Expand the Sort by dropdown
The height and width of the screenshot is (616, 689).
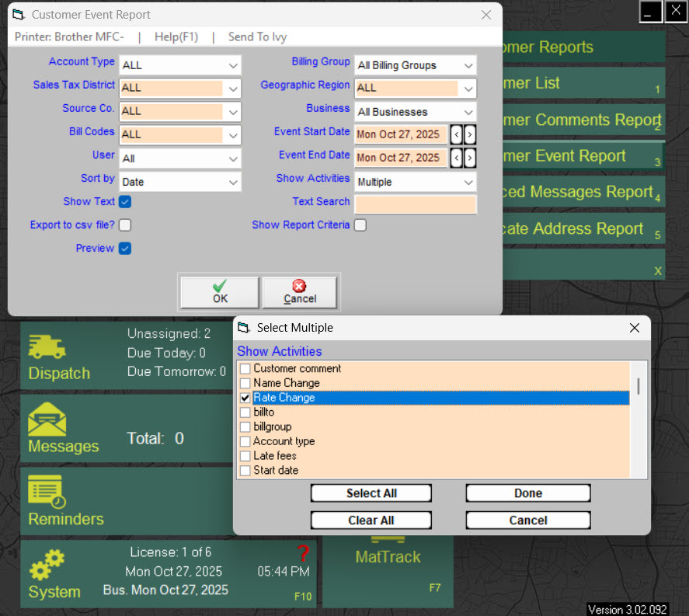click(233, 183)
